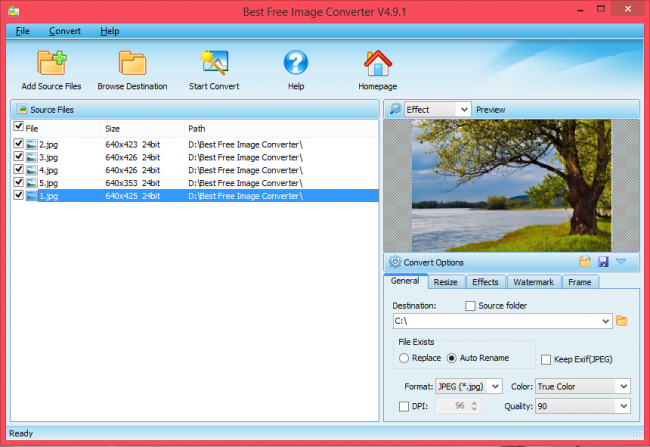Switch to the General tab
This screenshot has height=447, width=650.
pos(405,281)
